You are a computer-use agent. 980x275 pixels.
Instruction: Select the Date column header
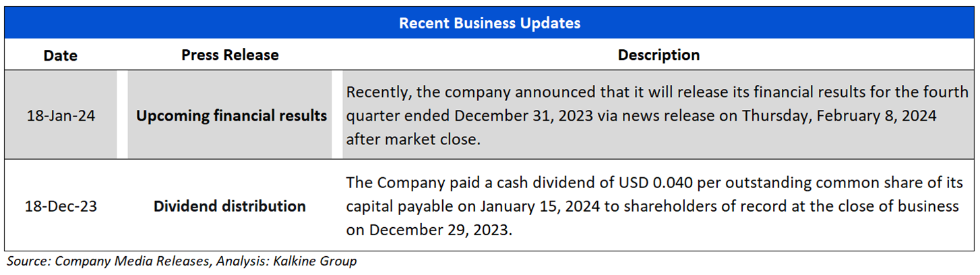coord(61,55)
